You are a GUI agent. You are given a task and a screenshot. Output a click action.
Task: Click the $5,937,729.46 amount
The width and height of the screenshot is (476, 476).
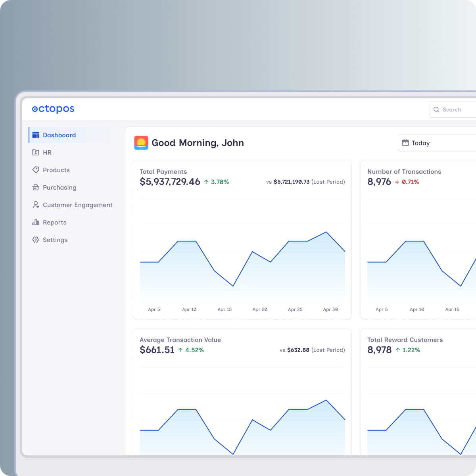coord(170,182)
